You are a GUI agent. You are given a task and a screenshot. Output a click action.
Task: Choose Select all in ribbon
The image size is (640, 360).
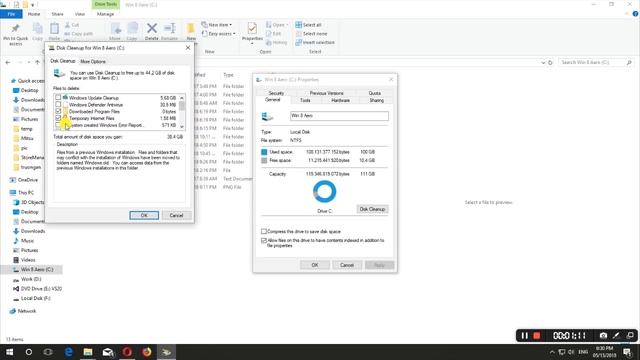(309, 25)
